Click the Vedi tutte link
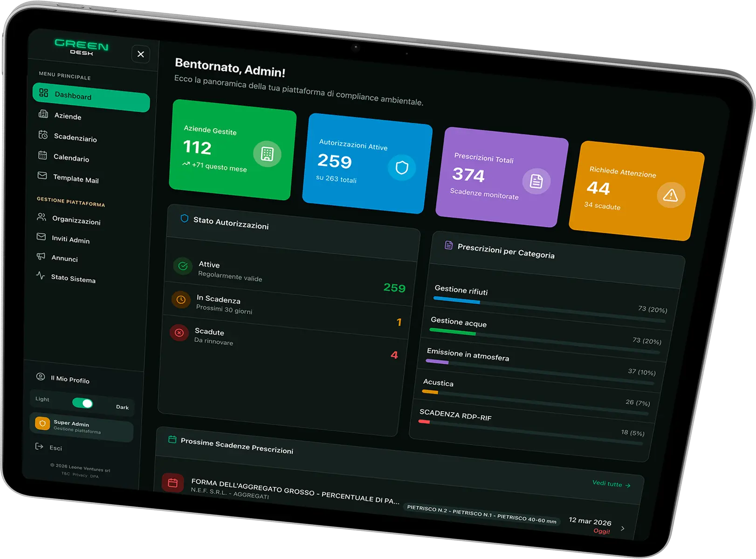Image resolution: width=756 pixels, height=559 pixels. (608, 484)
